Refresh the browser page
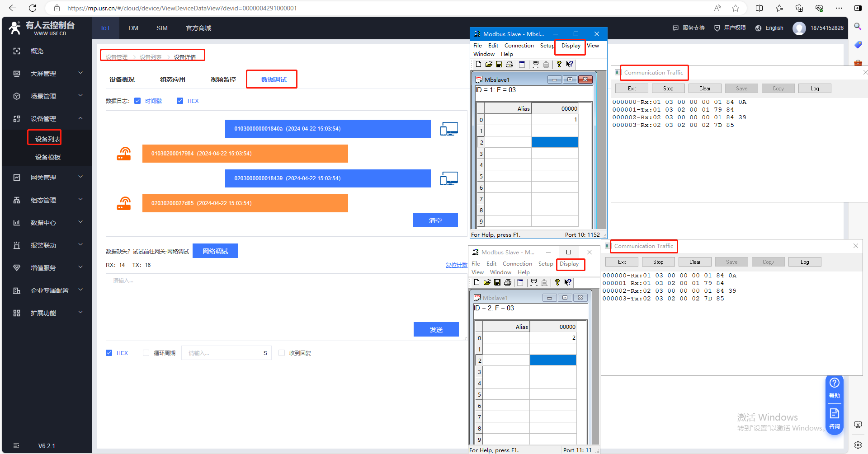The height and width of the screenshot is (454, 868). (x=33, y=8)
